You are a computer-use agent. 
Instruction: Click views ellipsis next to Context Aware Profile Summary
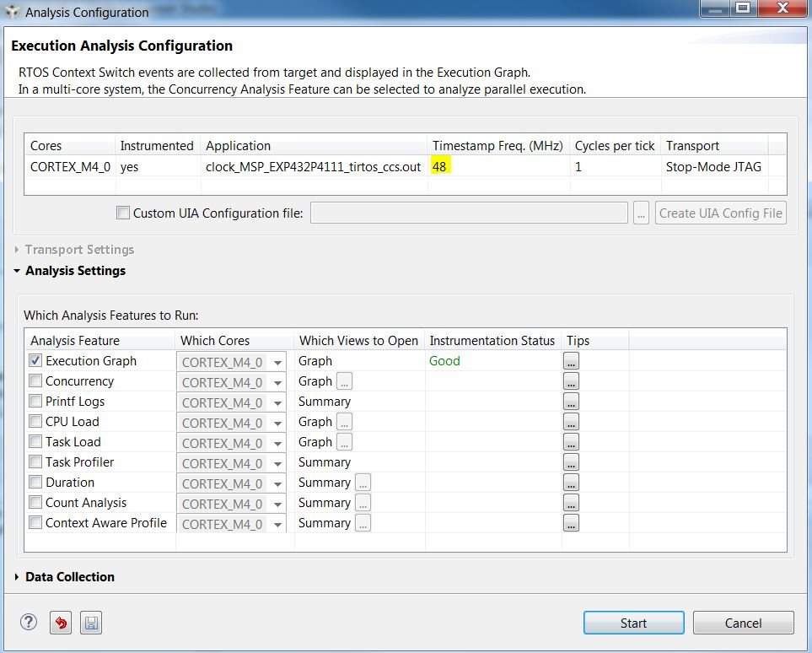(x=363, y=523)
